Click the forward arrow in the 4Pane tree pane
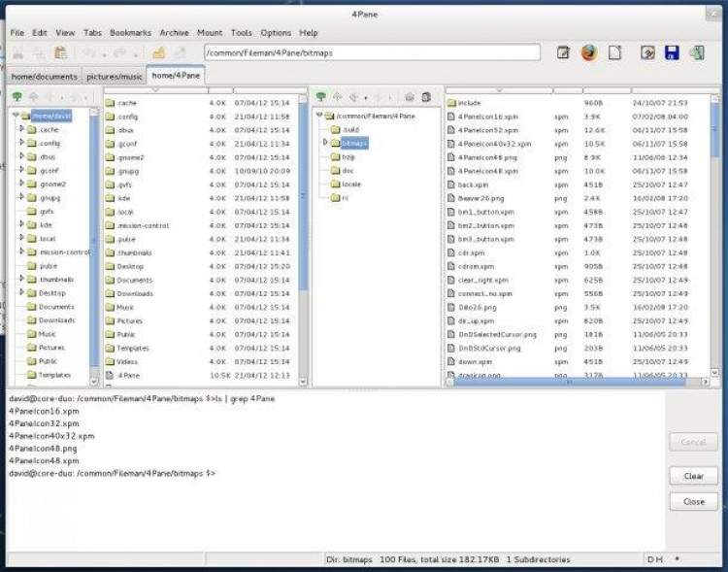Image resolution: width=728 pixels, height=572 pixels. [378, 97]
